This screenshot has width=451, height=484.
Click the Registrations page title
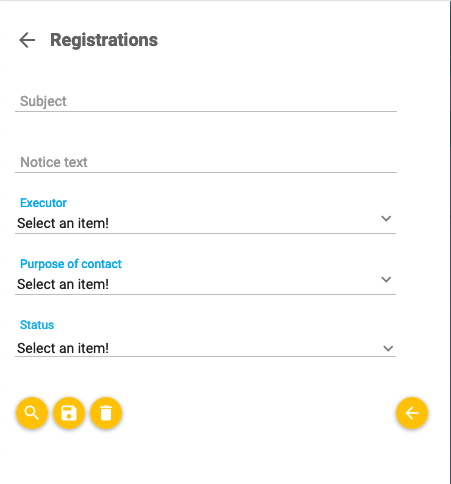point(104,40)
